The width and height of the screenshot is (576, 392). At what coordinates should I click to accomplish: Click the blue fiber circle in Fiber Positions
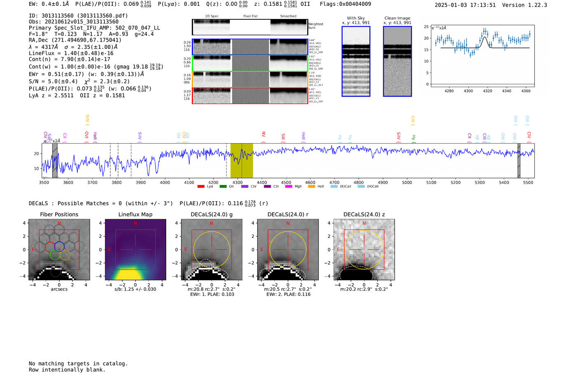click(x=59, y=247)
